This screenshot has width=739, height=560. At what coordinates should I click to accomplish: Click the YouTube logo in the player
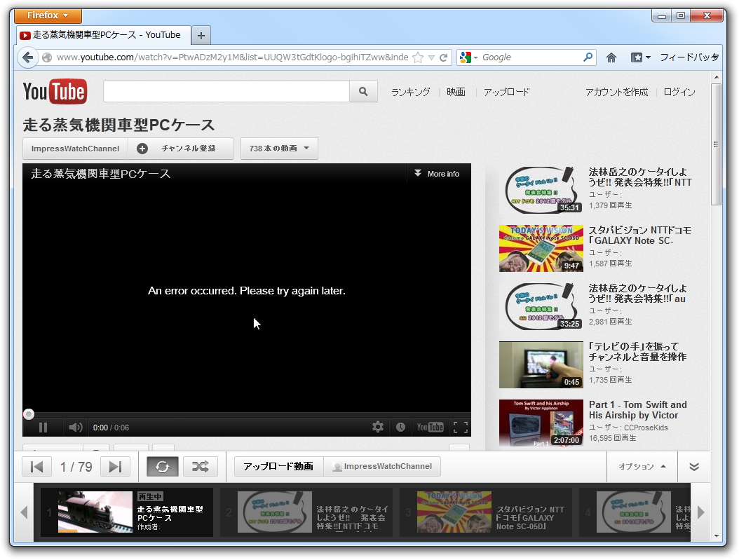(x=429, y=427)
